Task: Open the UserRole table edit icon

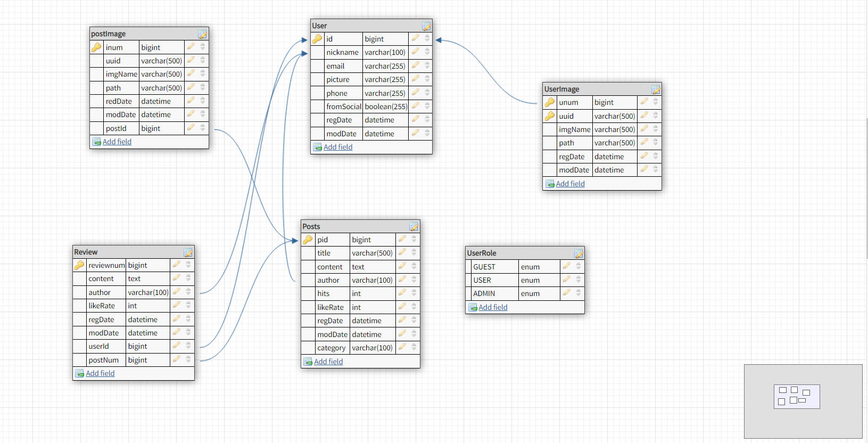Action: pyautogui.click(x=578, y=253)
